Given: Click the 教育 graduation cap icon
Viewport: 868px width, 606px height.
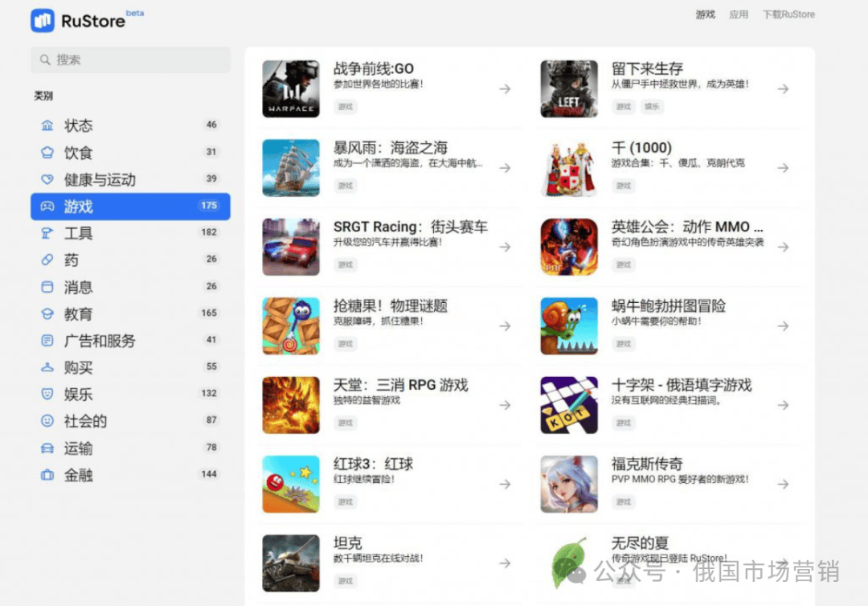Looking at the screenshot, I should [x=47, y=313].
